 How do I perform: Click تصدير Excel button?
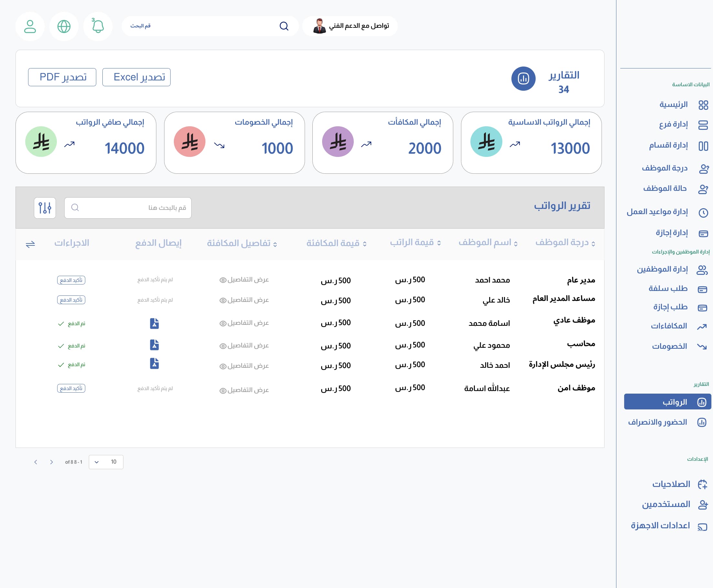point(136,77)
